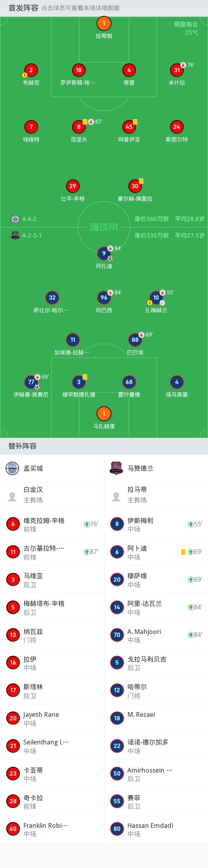This screenshot has width=208, height=868.
Task: Select striker 阿扎迪's number 9 badge
Action: click(104, 253)
